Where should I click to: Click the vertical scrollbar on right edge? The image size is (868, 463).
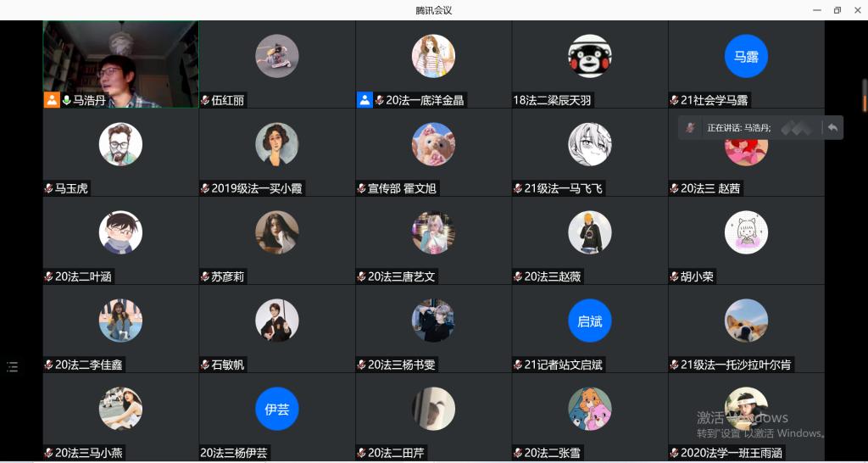pyautogui.click(x=864, y=96)
